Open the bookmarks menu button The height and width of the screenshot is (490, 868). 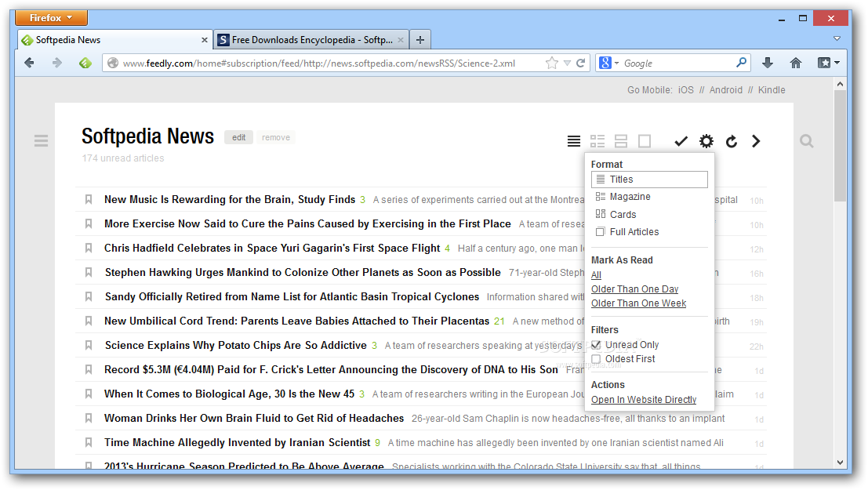829,64
